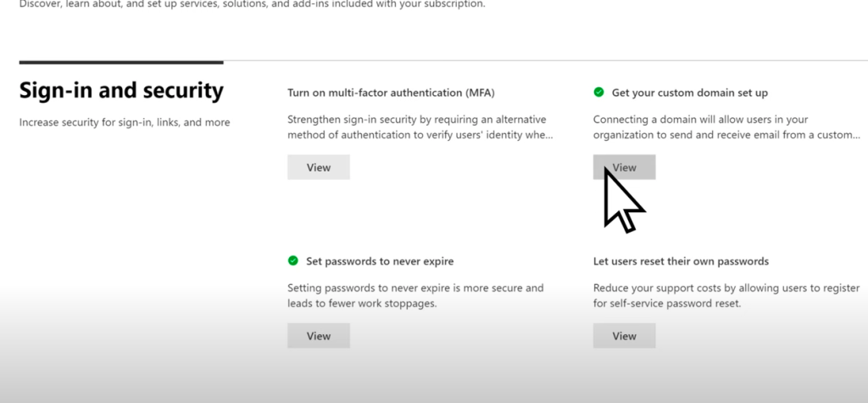
Task: Open View for Set passwords to never expire
Action: pos(319,336)
